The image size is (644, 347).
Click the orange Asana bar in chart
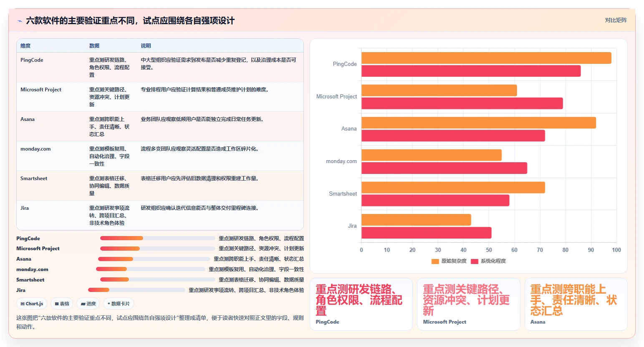[x=479, y=123]
